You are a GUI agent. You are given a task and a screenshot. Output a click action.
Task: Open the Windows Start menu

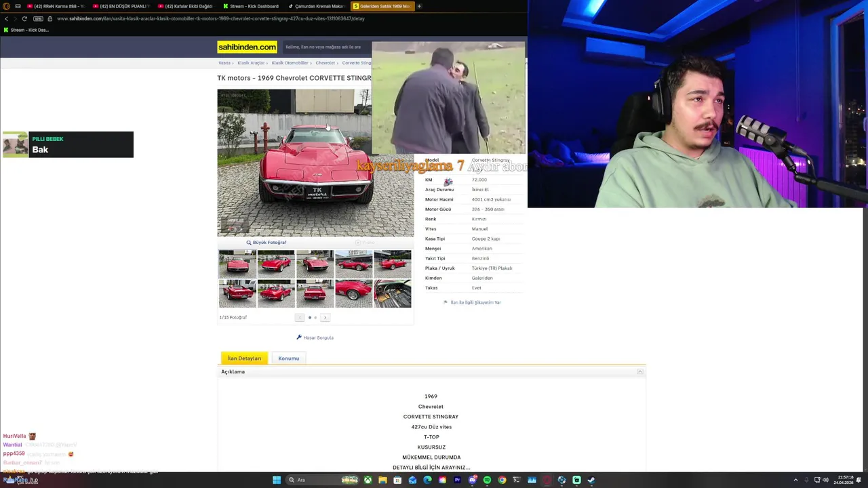(277, 480)
